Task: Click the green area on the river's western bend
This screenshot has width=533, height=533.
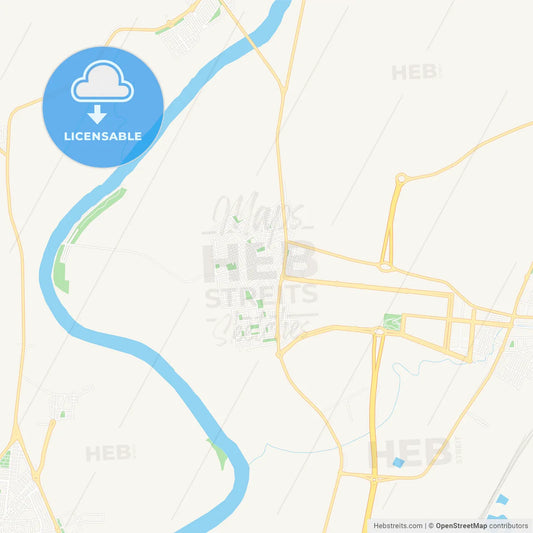Action: tap(61, 270)
